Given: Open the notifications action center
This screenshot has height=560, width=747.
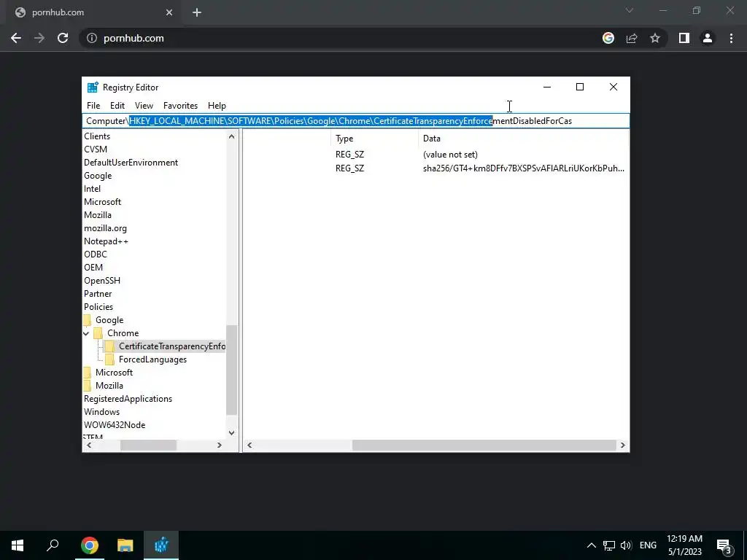Looking at the screenshot, I should pos(724,546).
